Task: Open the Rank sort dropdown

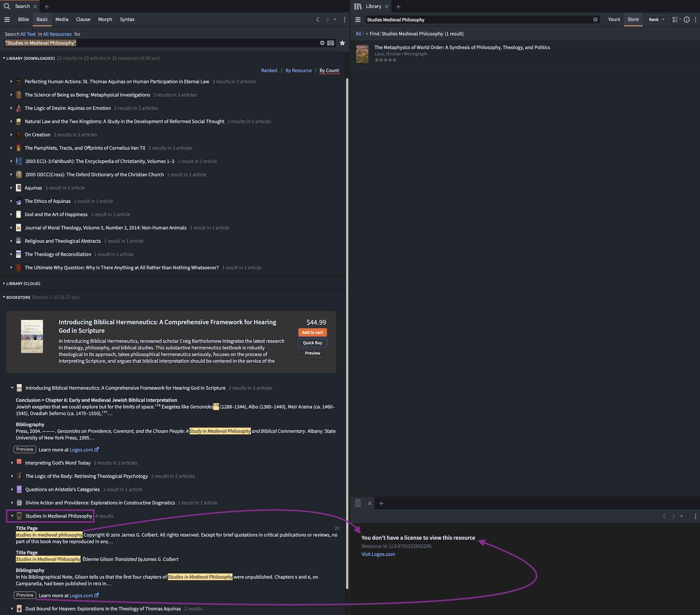Action: click(x=657, y=20)
